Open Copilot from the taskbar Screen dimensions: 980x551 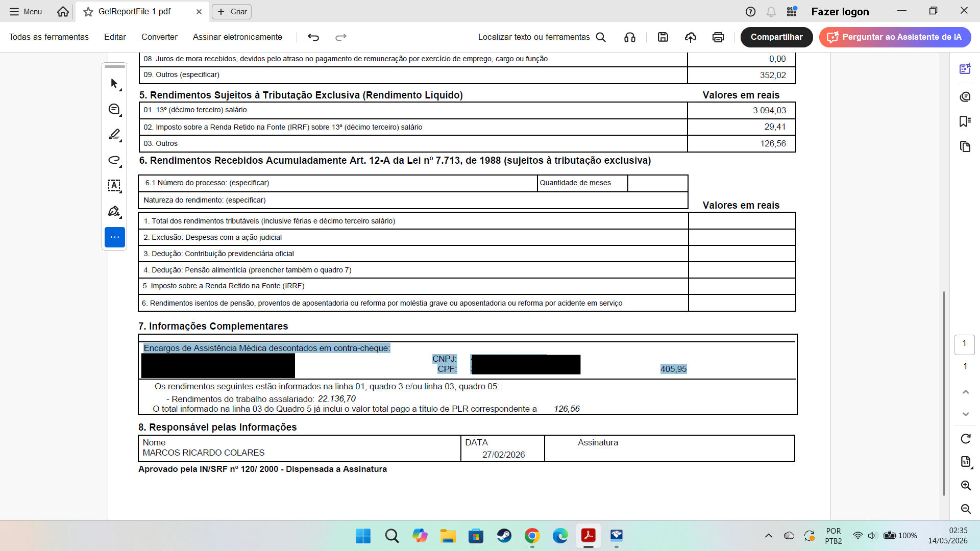[420, 536]
